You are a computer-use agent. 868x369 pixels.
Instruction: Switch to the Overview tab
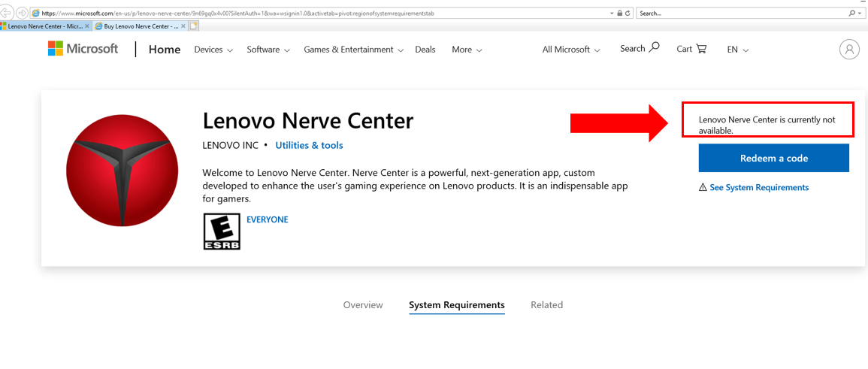[x=362, y=305]
